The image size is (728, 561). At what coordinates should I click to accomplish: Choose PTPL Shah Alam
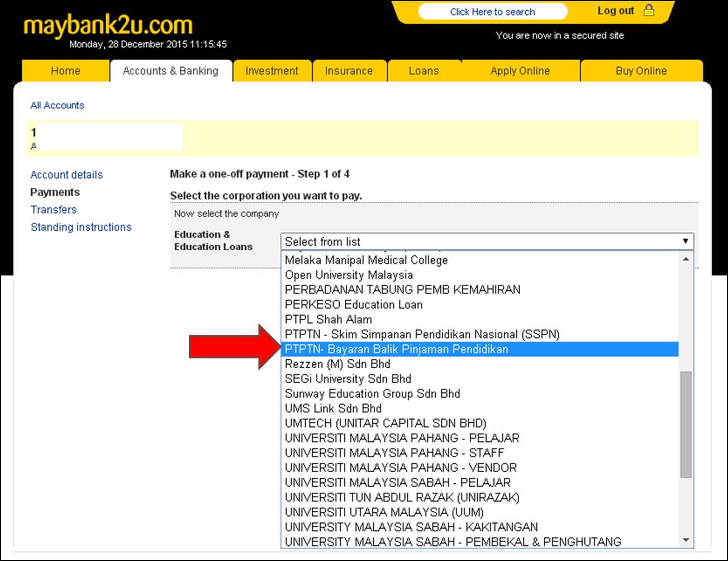pos(479,320)
